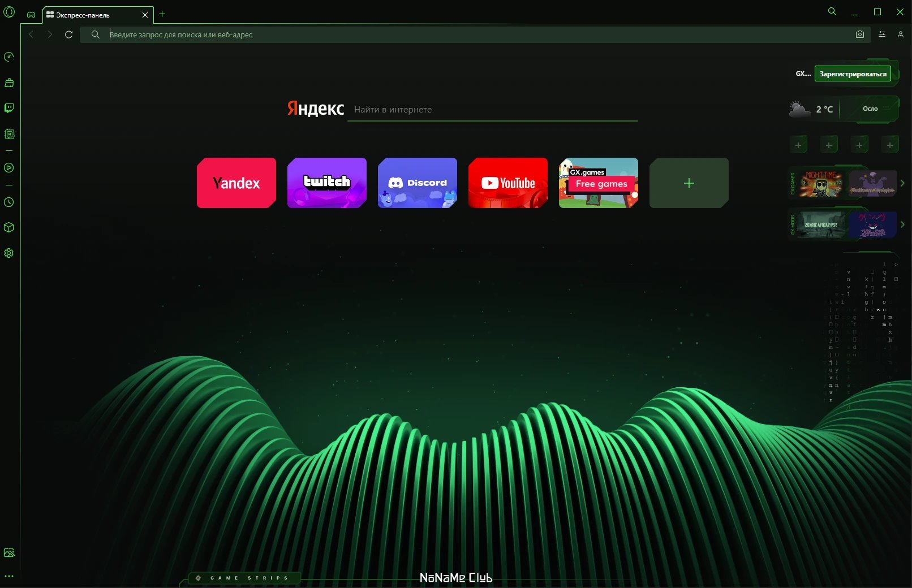912x588 pixels.
Task: Click the magnifier icon in the address bar
Action: pyautogui.click(x=96, y=34)
